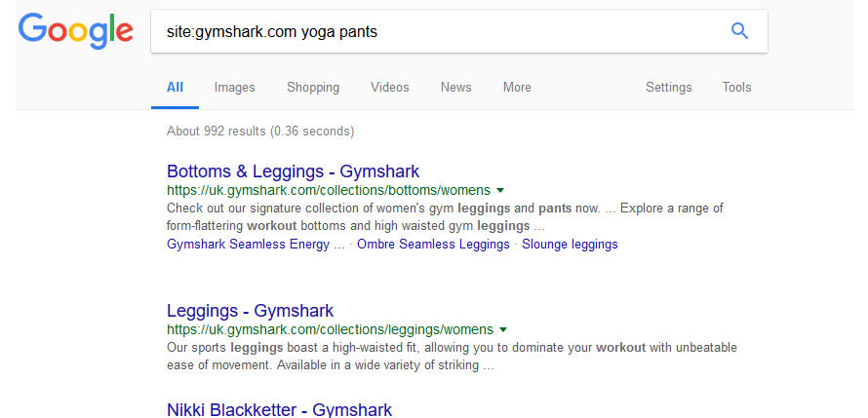Open the Shopping results tab
This screenshot has width=868, height=418.
(313, 88)
